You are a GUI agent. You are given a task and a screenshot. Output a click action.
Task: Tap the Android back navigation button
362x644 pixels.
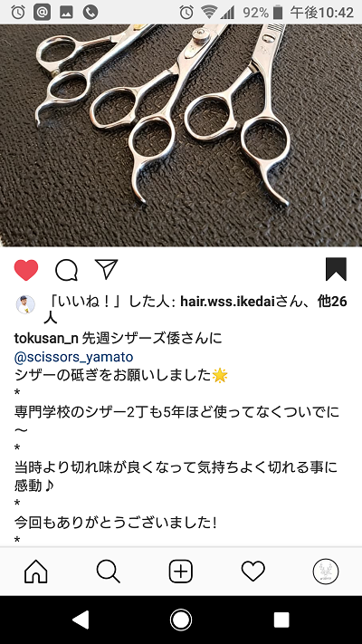click(x=81, y=620)
